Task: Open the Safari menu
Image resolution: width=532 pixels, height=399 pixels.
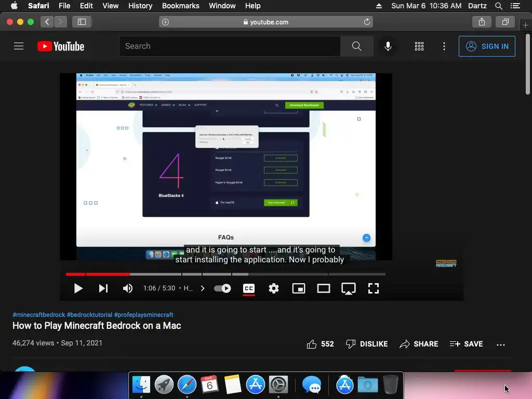Action: coord(38,6)
